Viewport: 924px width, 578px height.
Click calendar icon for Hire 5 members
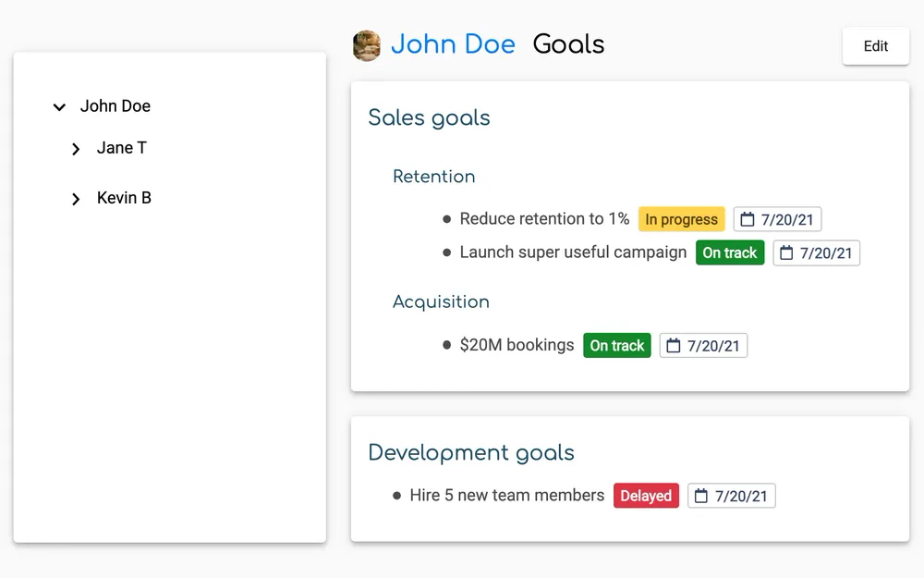(701, 496)
